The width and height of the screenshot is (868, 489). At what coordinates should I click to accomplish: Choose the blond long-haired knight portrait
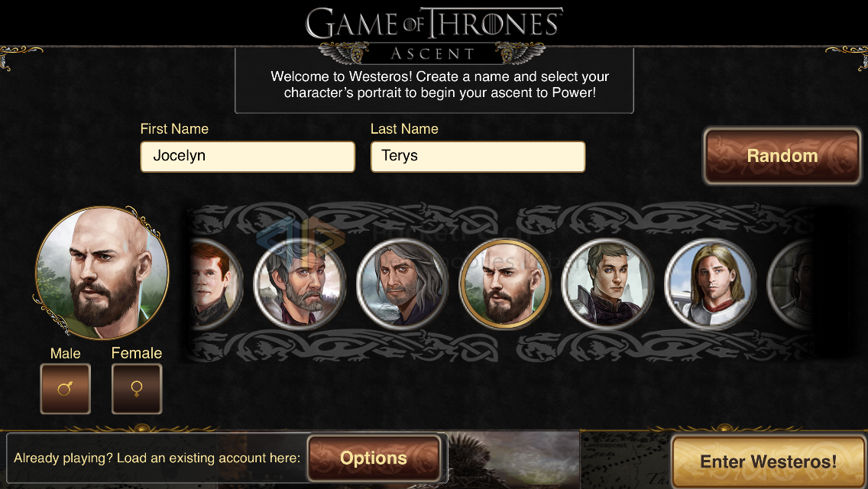point(711,284)
